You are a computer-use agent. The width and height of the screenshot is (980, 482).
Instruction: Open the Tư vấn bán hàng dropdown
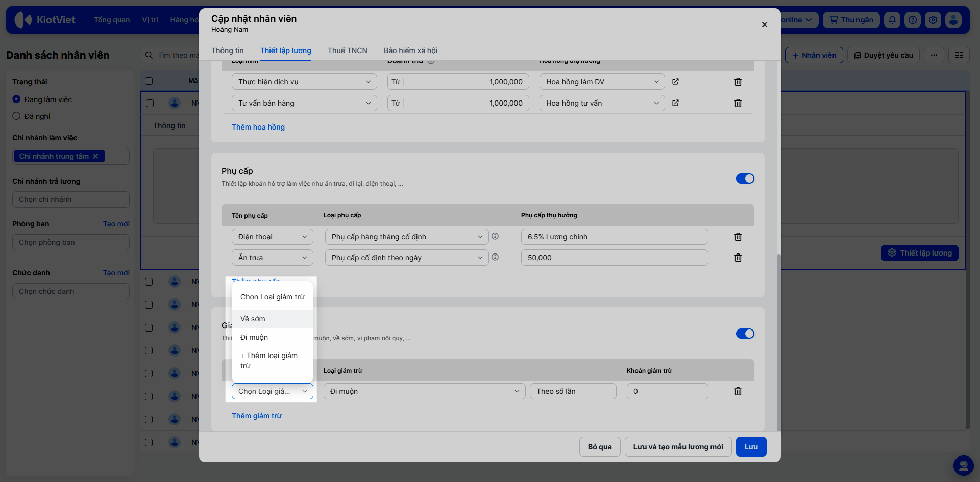(304, 103)
